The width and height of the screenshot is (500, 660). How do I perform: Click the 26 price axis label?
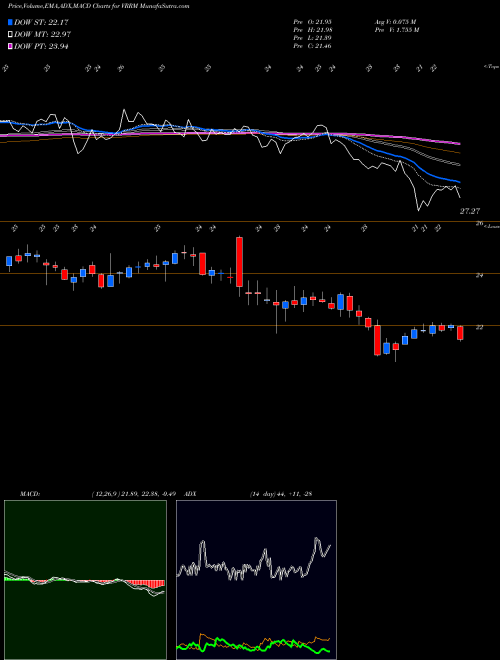tap(479, 224)
